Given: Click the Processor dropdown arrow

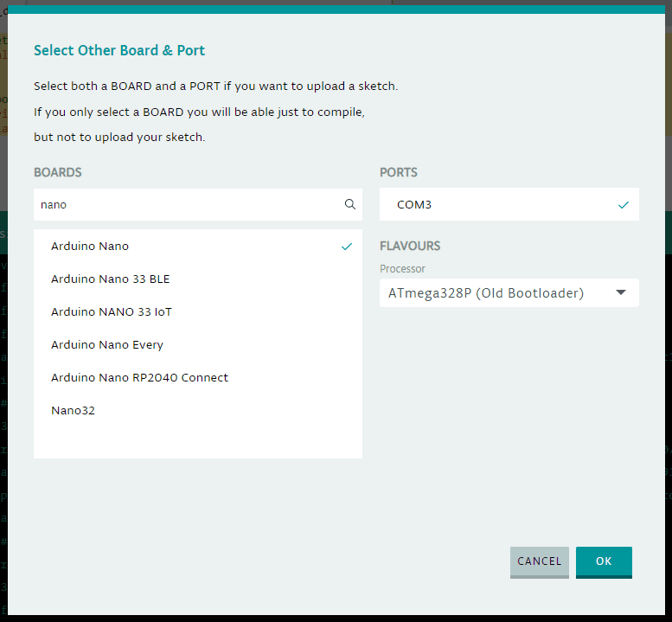Looking at the screenshot, I should pos(621,292).
